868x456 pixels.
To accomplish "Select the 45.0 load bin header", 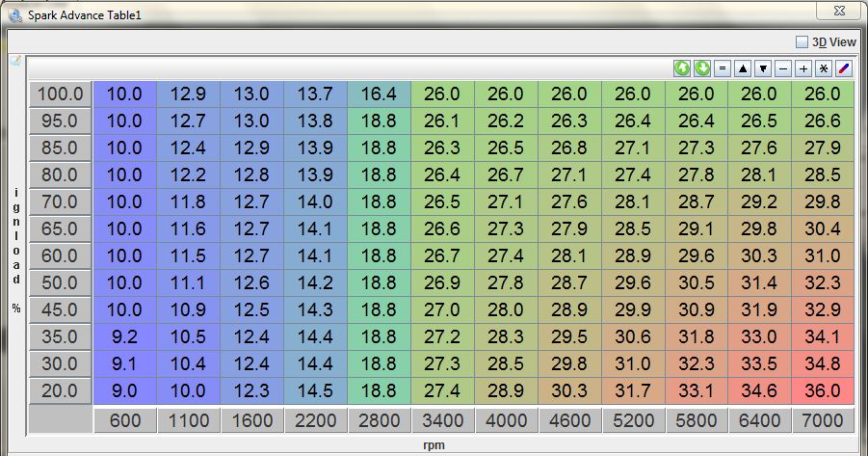I will click(x=60, y=309).
